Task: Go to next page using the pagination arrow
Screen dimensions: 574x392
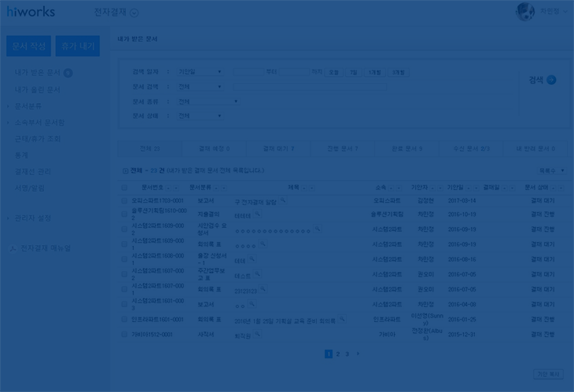Action: tap(358, 354)
